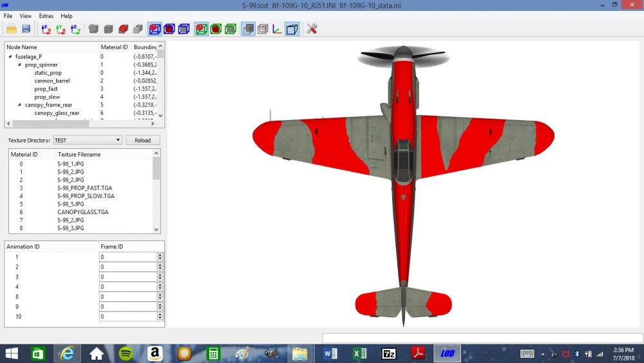
Task: Open the wrench and screwdriver settings icon
Action: 312,29
